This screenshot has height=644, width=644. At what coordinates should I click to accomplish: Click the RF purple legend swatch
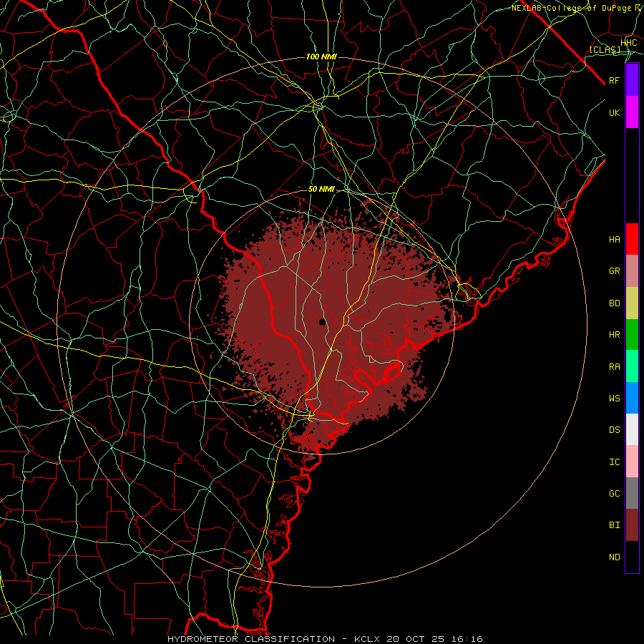(x=632, y=80)
